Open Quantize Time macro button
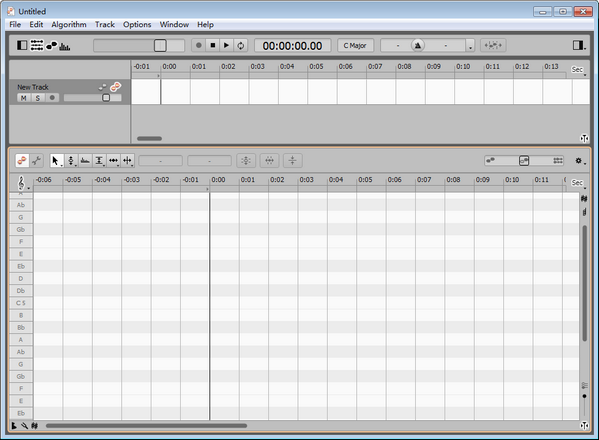 (x=269, y=160)
